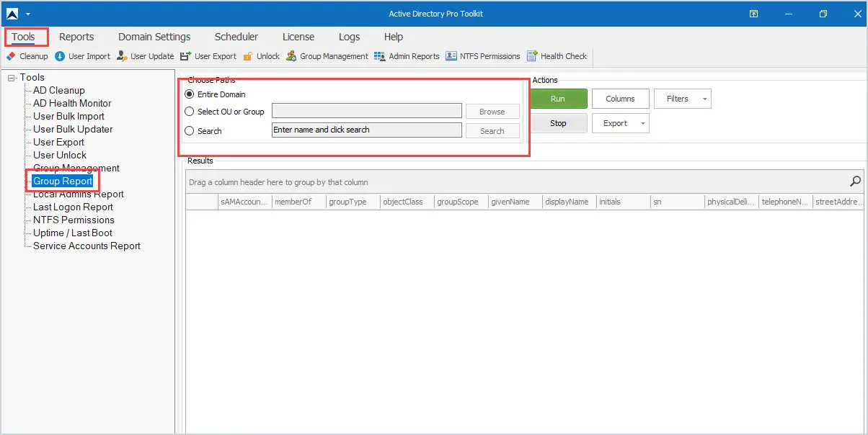
Task: Click the 'Enter name and click search' field
Action: tap(367, 130)
